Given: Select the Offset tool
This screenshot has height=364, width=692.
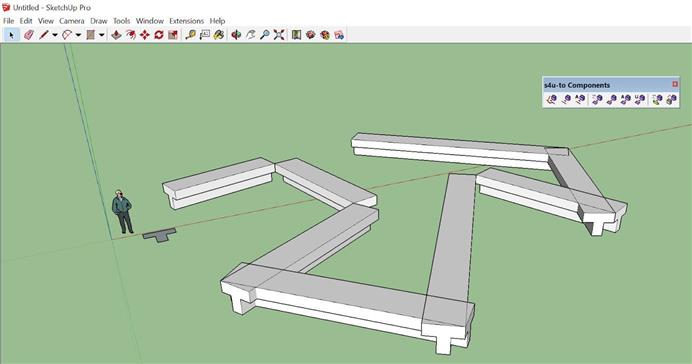Looking at the screenshot, I should coord(131,35).
